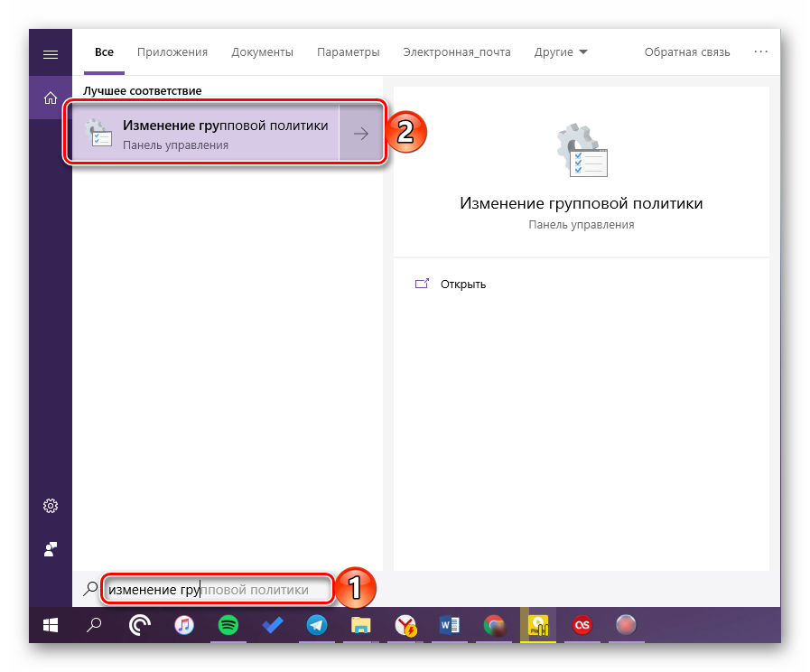Click the Windows Start button
This screenshot has width=810, height=672.
51,624
